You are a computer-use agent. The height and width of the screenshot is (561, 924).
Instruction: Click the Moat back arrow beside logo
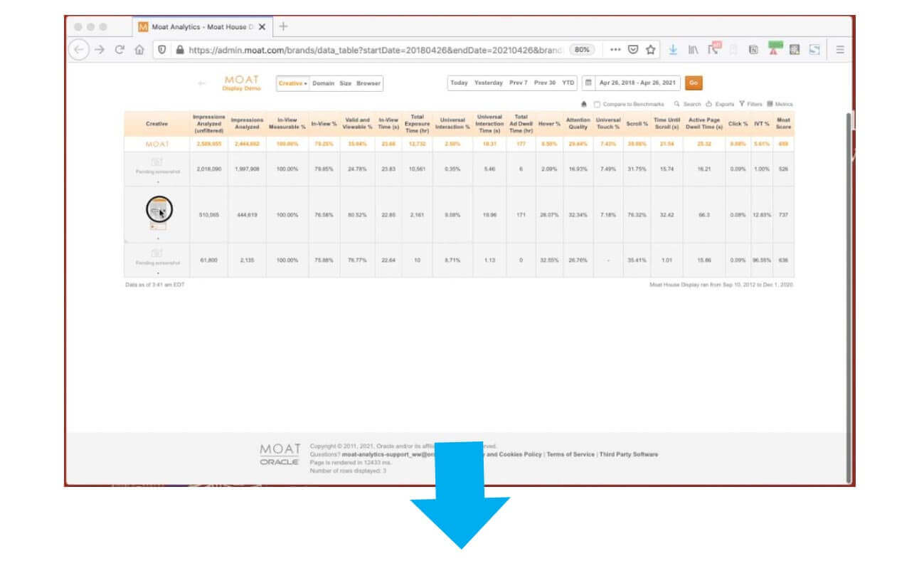tap(202, 83)
